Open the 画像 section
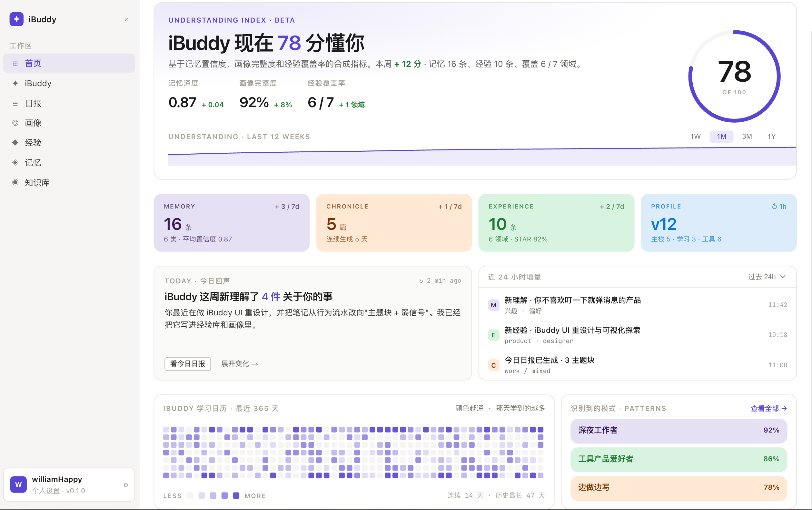 69,123
